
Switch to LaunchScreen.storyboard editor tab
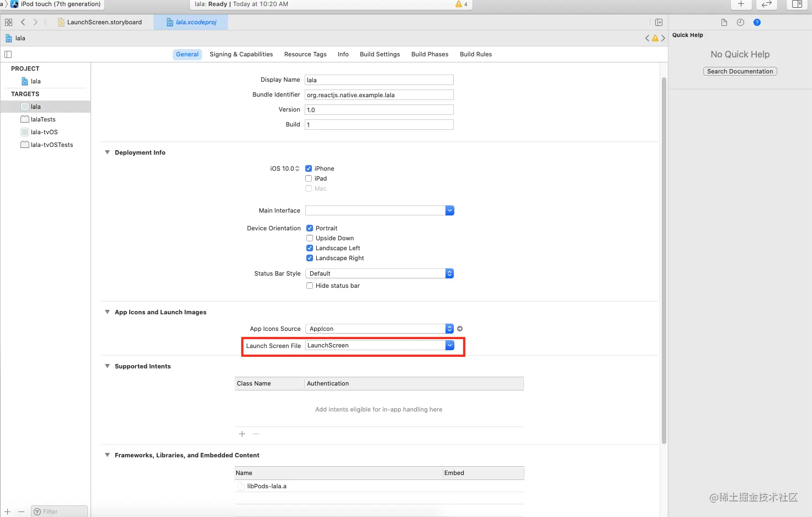99,22
